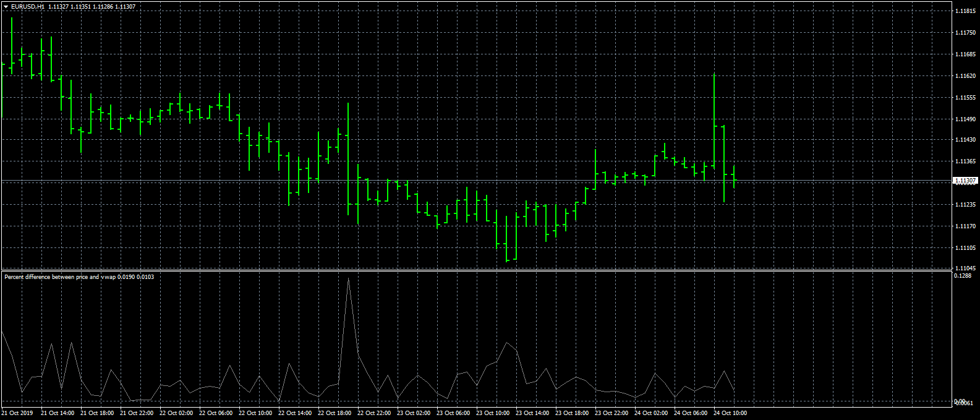The width and height of the screenshot is (980, 420).
Task: Click the 24 Oct 02:00 time label
Action: [651, 413]
